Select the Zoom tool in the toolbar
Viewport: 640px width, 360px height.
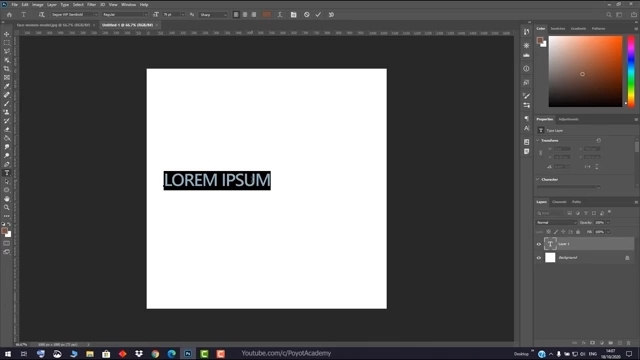coord(7,207)
